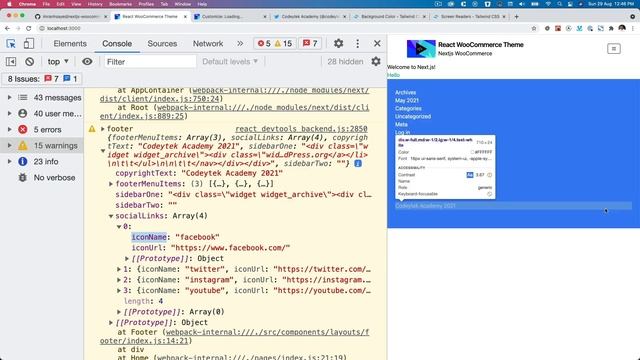The image size is (640, 360).
Task: Expand the 23 info group arrow
Action: tap(9, 161)
